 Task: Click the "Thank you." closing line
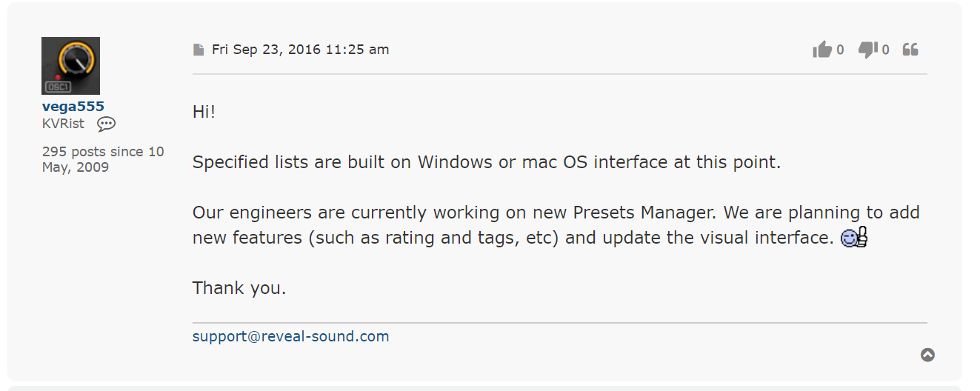click(x=239, y=288)
